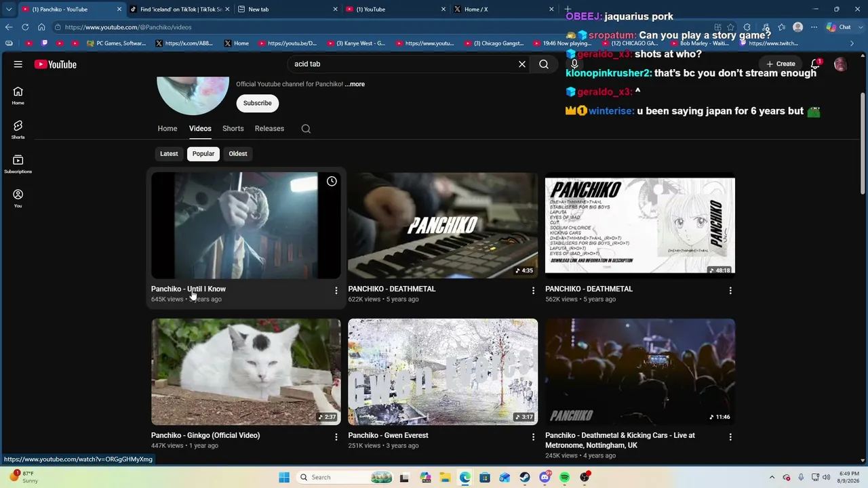Open the You section in the sidebar
Screen dimensions: 868x488
click(x=18, y=199)
